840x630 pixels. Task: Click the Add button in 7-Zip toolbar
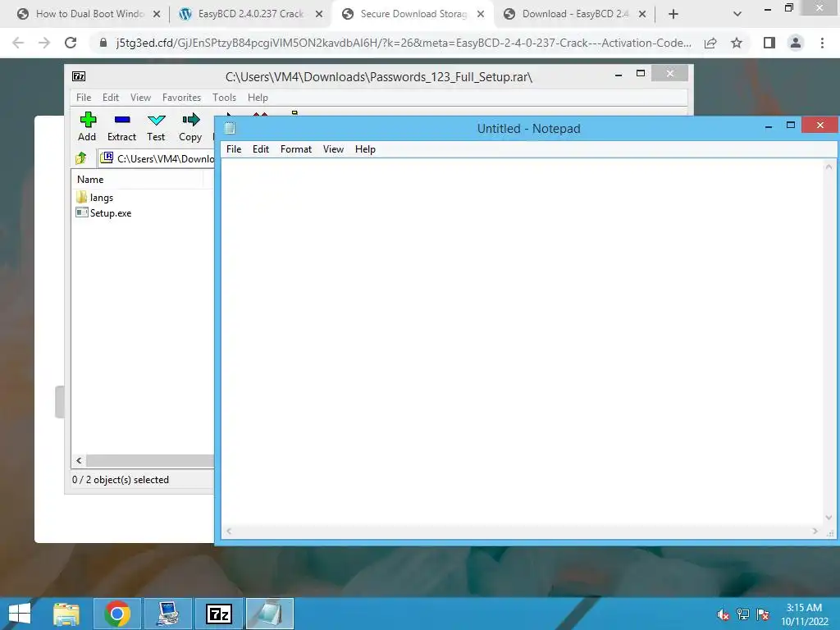point(87,127)
